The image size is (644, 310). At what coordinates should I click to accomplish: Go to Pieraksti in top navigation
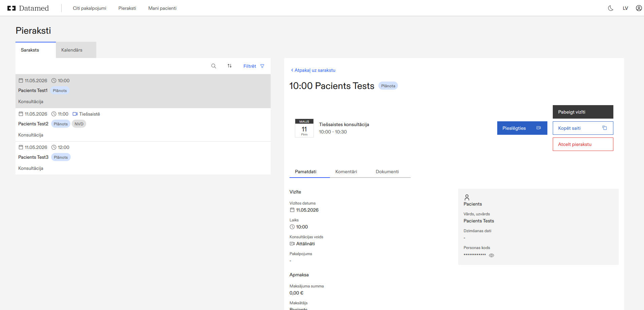coord(127,8)
